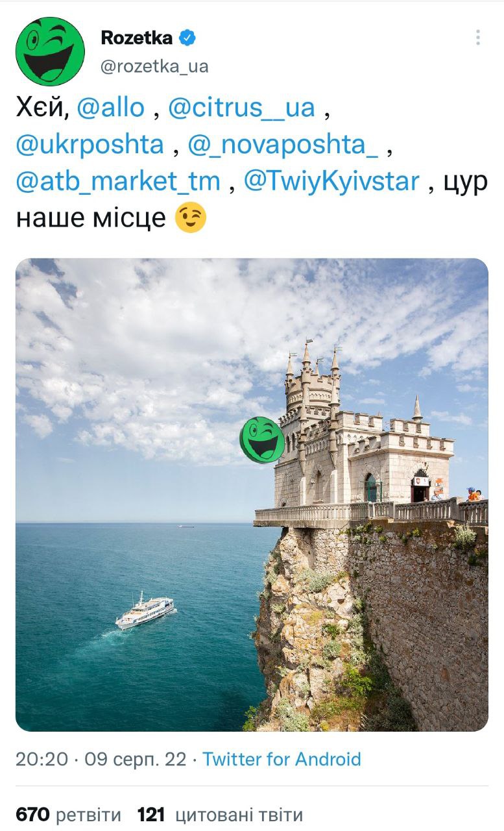Click the tweet timestamp 20:20 · 09 серп. 22
Screen dimensions: 504x831
pos(101,759)
